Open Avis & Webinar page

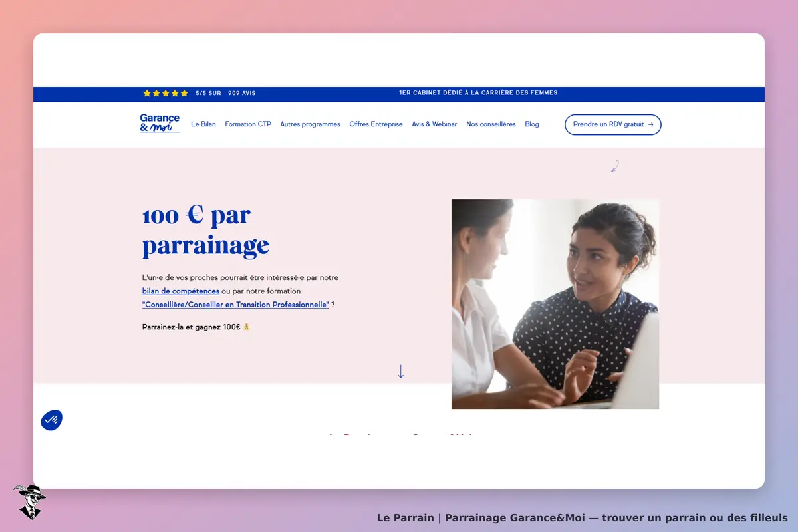point(434,124)
